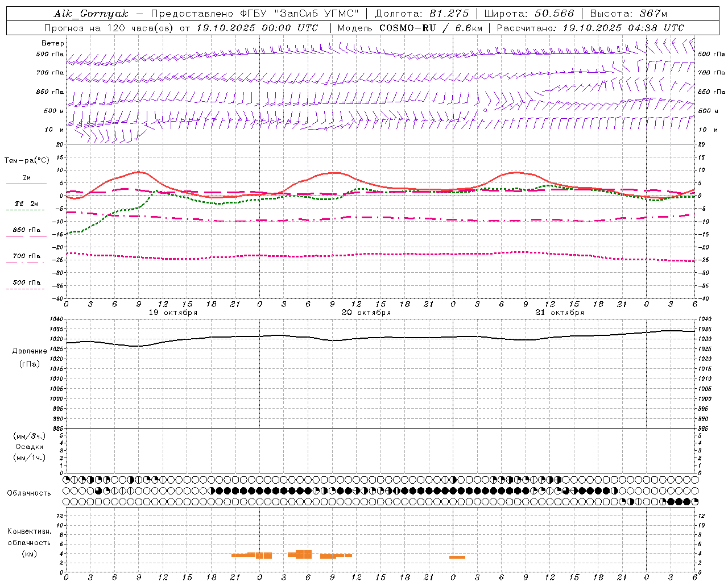Image resolution: width=728 pixels, height=582 pixels.
Task: Click the Осадки precipitation label
Action: coord(29,447)
